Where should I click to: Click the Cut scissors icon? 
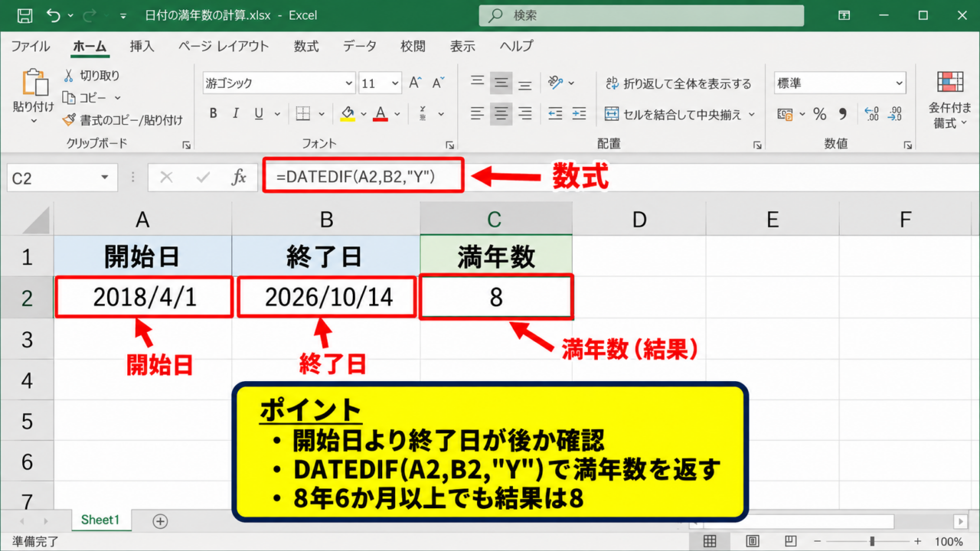pyautogui.click(x=68, y=76)
